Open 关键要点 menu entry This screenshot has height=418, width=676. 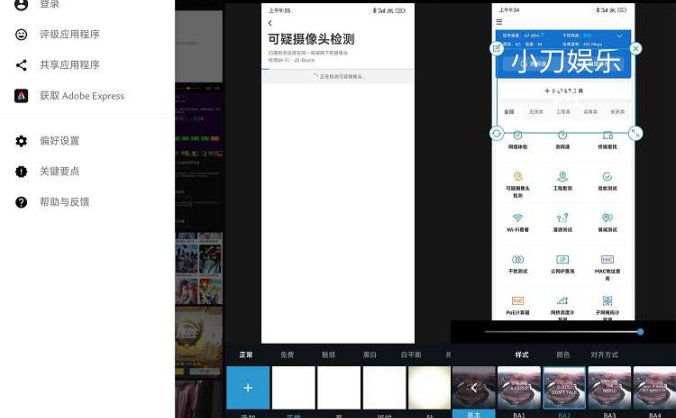click(x=59, y=171)
